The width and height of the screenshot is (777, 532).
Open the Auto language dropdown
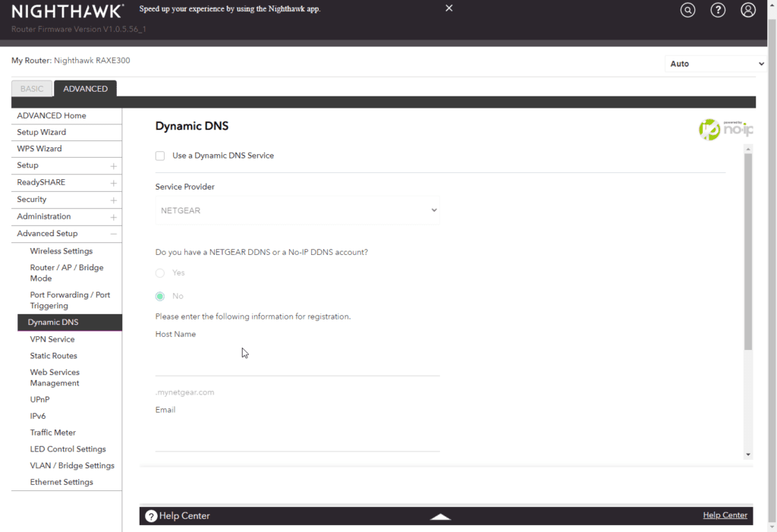pyautogui.click(x=716, y=64)
